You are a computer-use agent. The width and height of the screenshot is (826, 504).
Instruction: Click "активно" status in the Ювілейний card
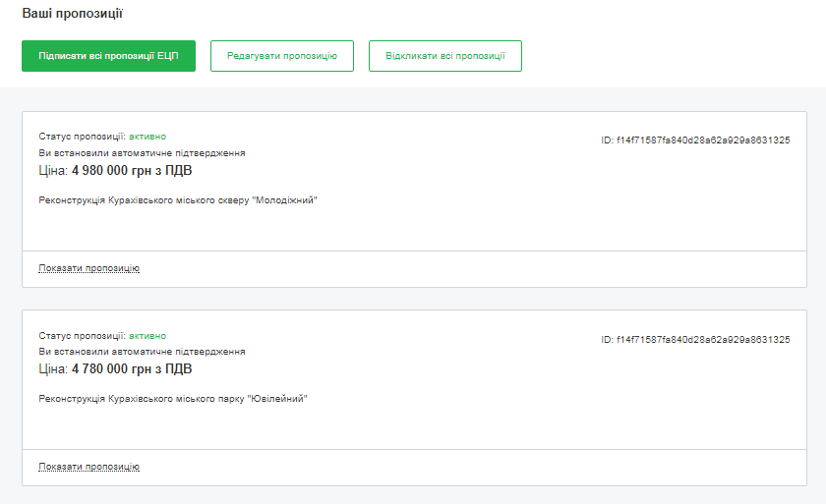[x=147, y=335]
